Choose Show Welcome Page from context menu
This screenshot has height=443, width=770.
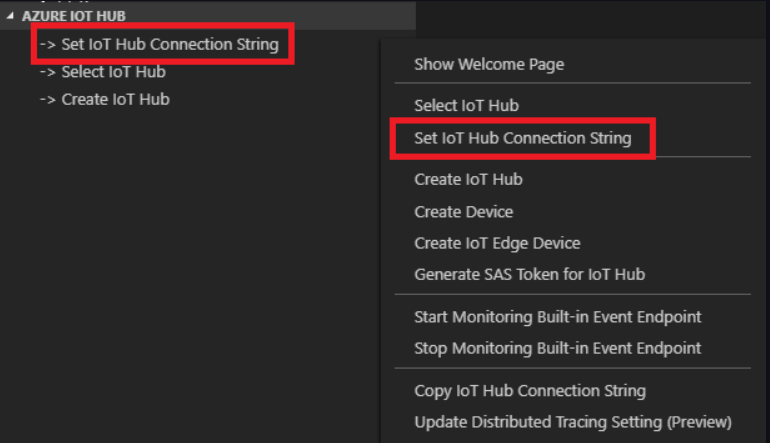489,64
